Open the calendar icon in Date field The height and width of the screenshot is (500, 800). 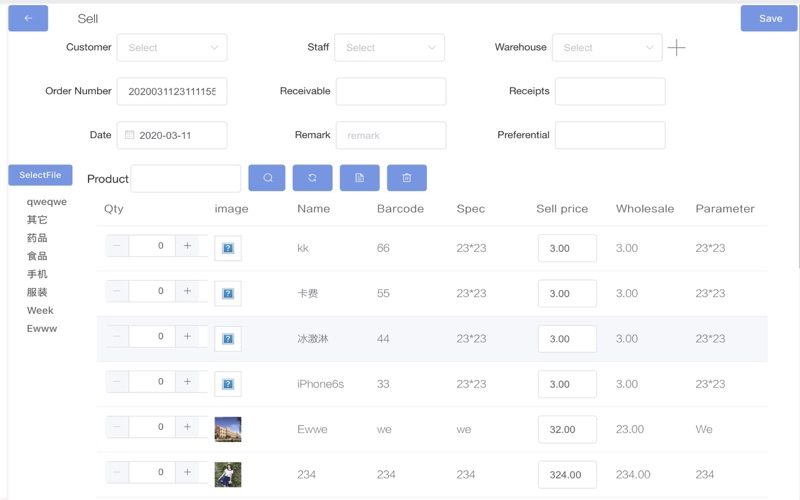click(x=130, y=135)
